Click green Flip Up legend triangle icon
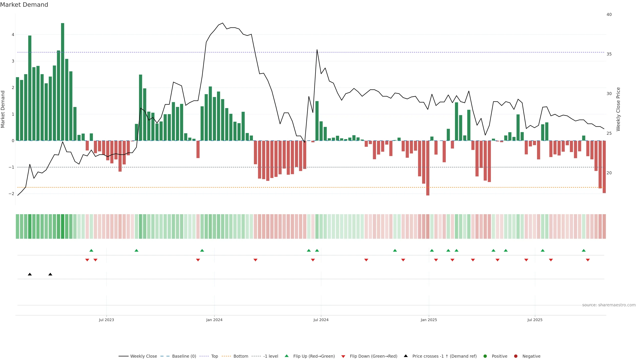644x362 pixels. pyautogui.click(x=287, y=356)
